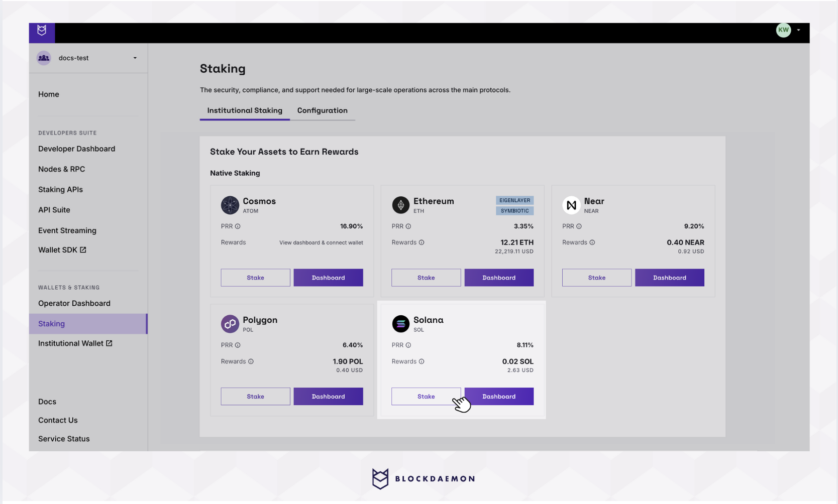838x504 pixels.
Task: Click the 8.11% PRR value for Solana
Action: tap(525, 345)
